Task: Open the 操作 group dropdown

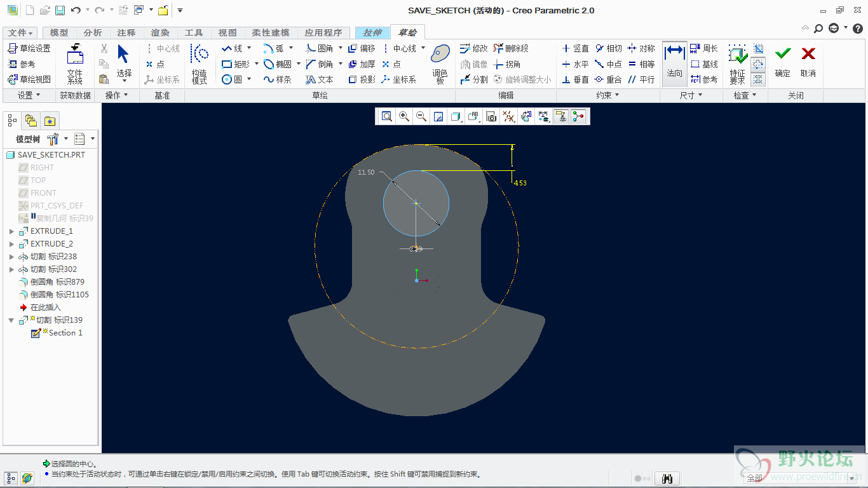Action: 117,95
